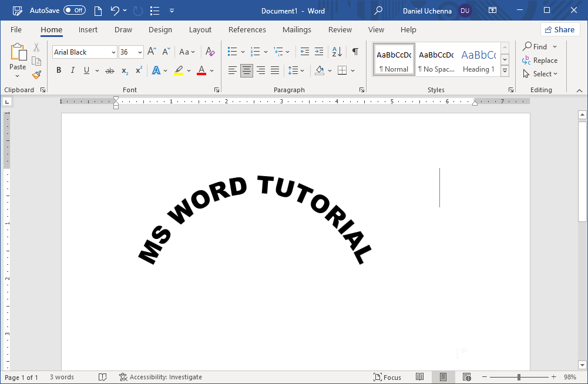Image resolution: width=588 pixels, height=384 pixels.
Task: Open the font name dropdown
Action: [x=113, y=52]
